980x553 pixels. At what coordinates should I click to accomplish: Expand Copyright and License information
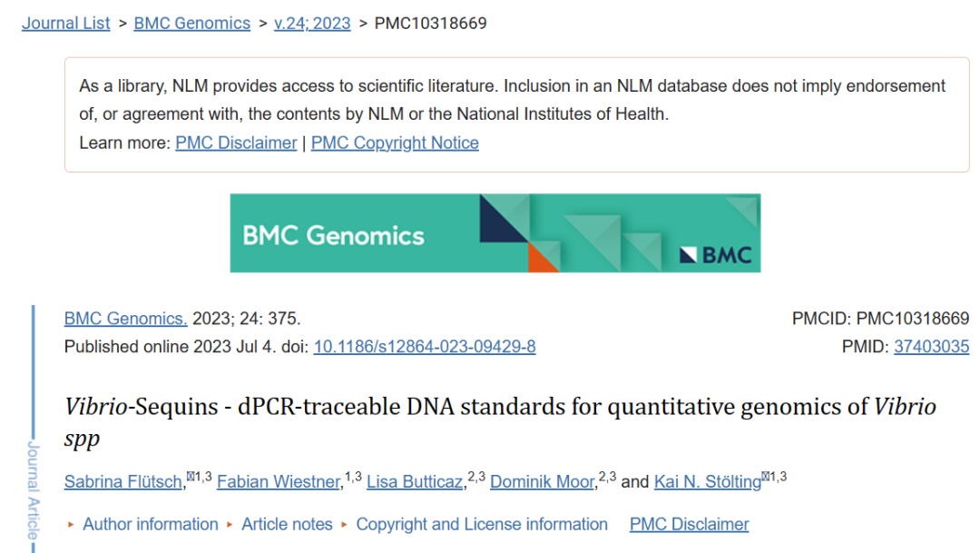point(481,524)
